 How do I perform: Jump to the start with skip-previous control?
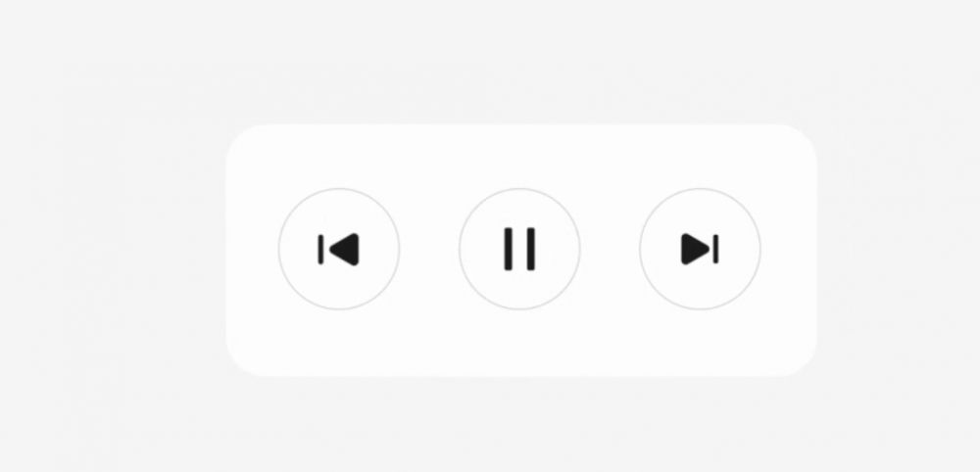339,249
